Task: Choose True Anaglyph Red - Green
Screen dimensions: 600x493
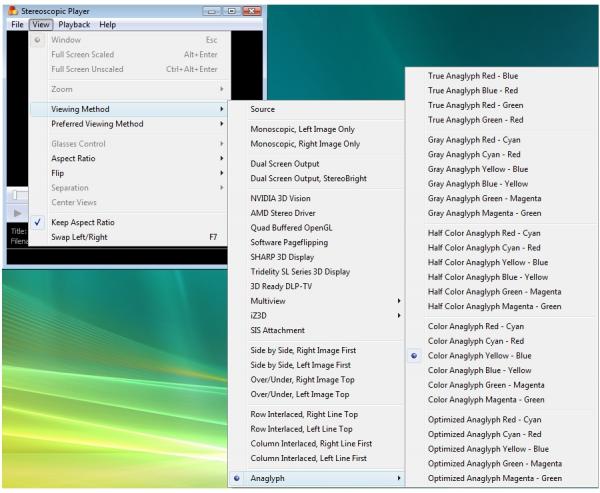Action: click(x=501, y=105)
